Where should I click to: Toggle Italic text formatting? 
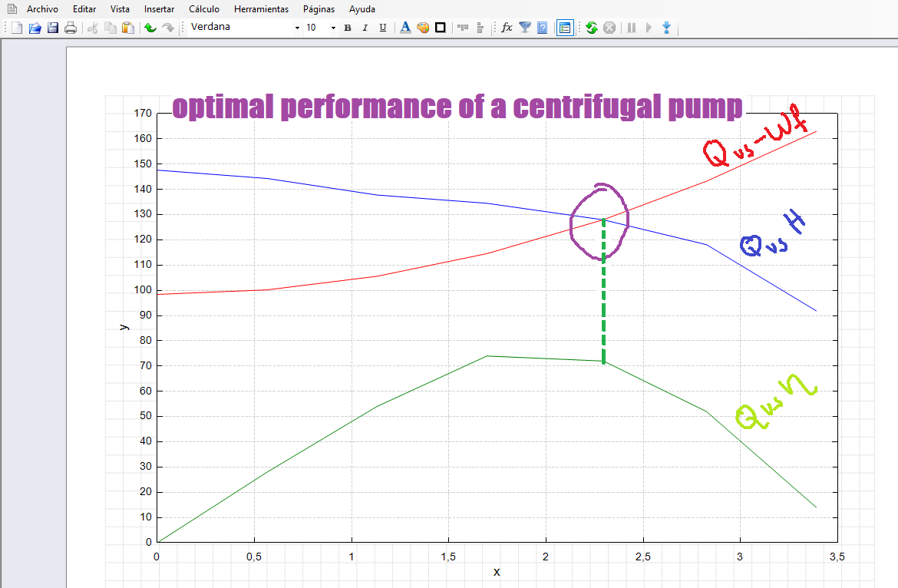(365, 28)
